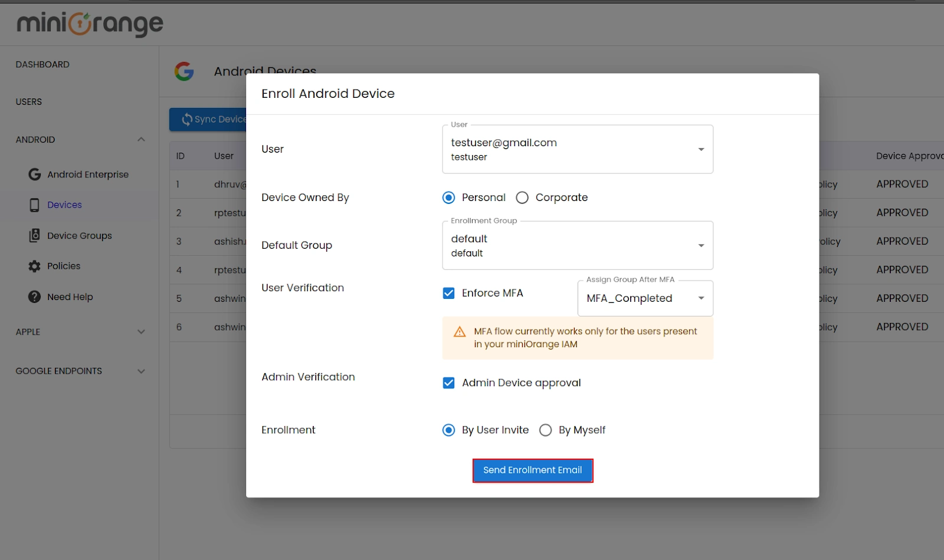This screenshot has width=944, height=560.
Task: Open the DASHBOARD menu item
Action: [x=42, y=64]
